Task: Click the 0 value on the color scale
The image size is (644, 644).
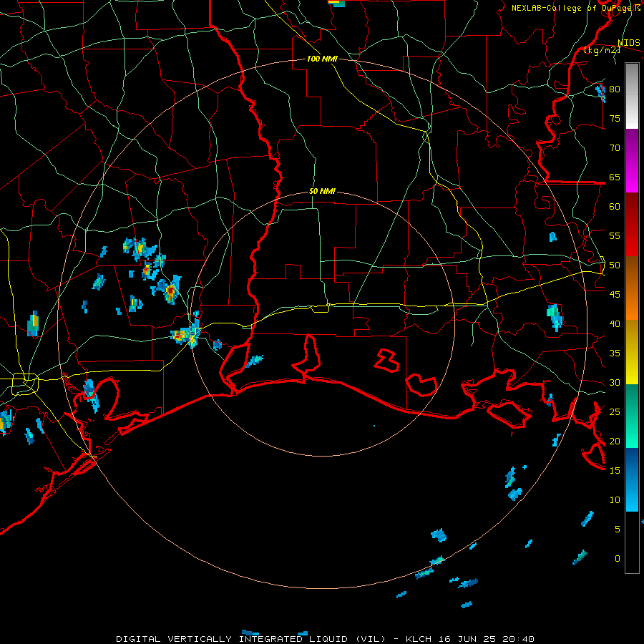Action: (617, 559)
